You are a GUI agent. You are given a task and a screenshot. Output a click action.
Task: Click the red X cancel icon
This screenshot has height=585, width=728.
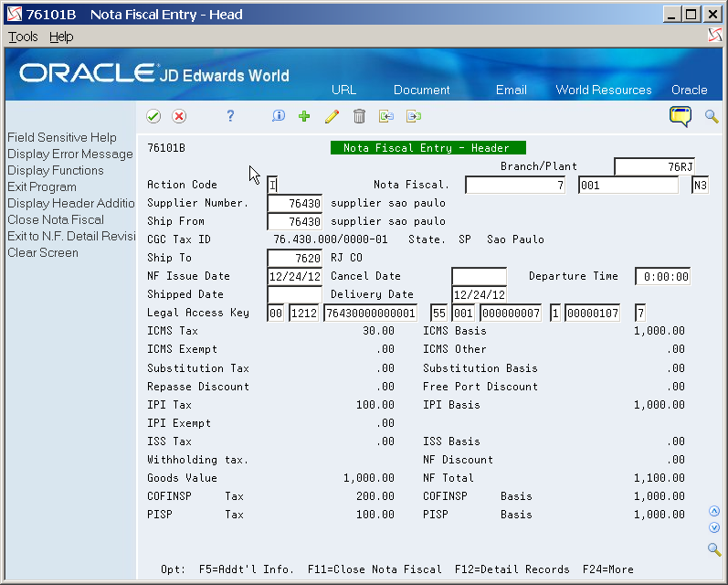tap(179, 116)
